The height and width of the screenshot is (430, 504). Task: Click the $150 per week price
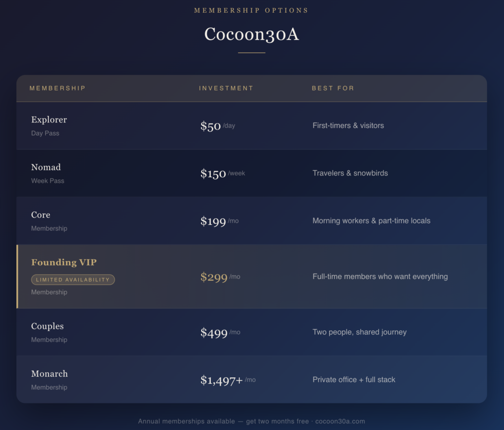click(x=213, y=174)
